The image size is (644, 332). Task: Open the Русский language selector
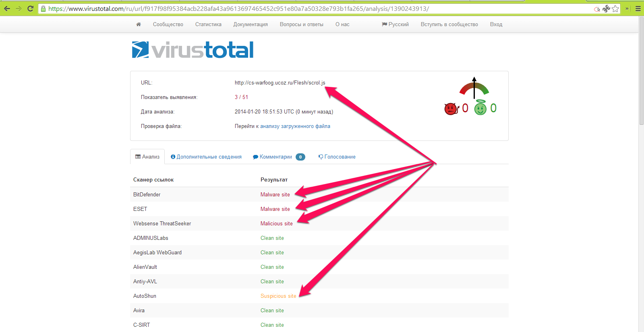395,25
